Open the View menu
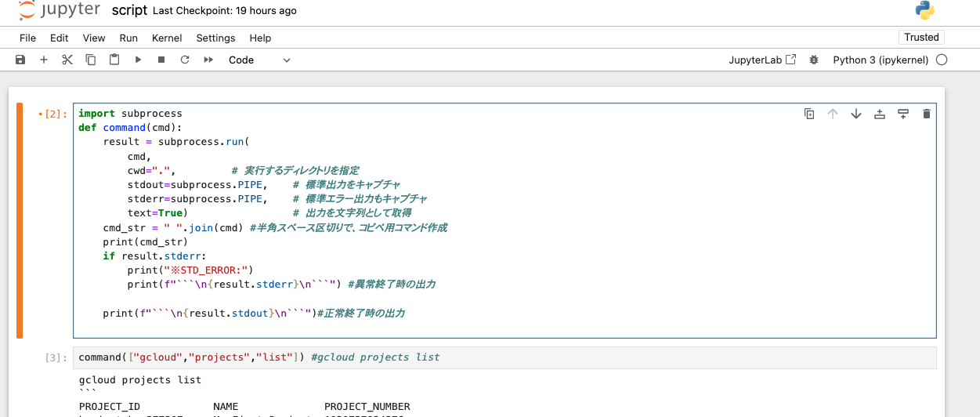Image resolution: width=980 pixels, height=417 pixels. point(94,38)
